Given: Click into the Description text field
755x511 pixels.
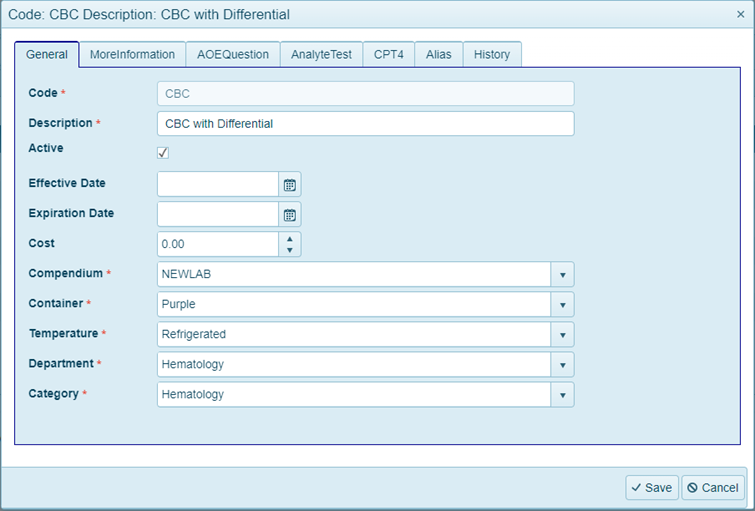Looking at the screenshot, I should (x=365, y=123).
